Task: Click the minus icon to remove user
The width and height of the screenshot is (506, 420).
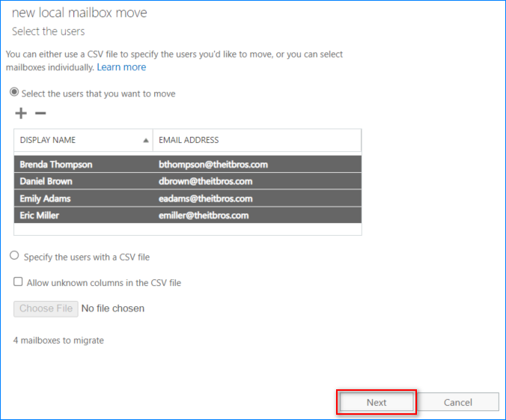Action: pos(40,113)
